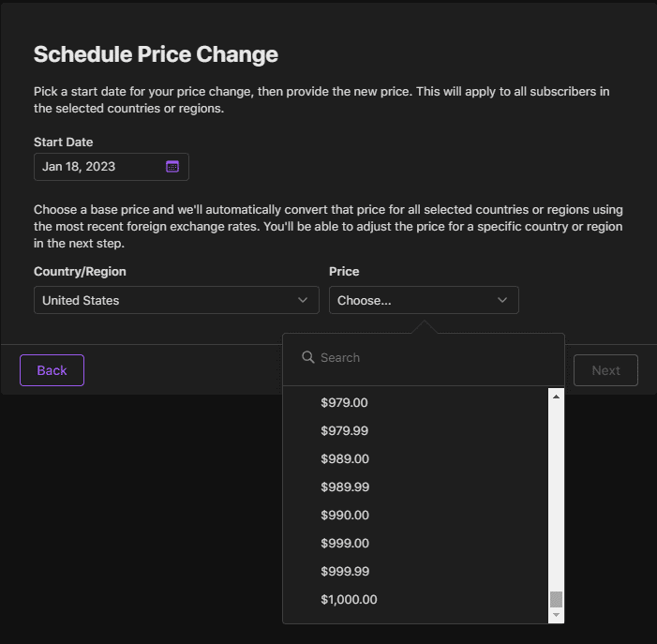Click the Next button
Viewport: 657px width, 644px height.
(x=605, y=370)
